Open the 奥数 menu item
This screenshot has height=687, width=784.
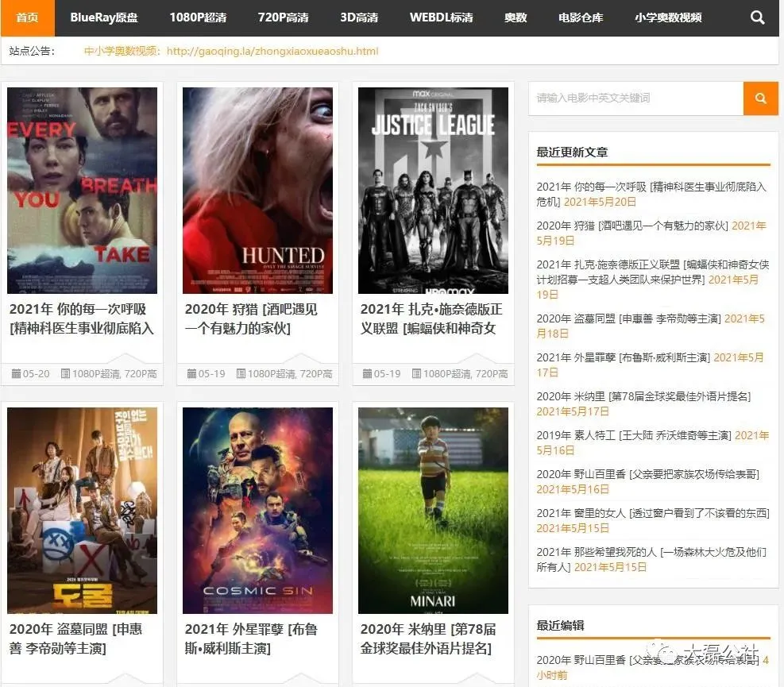click(x=516, y=18)
